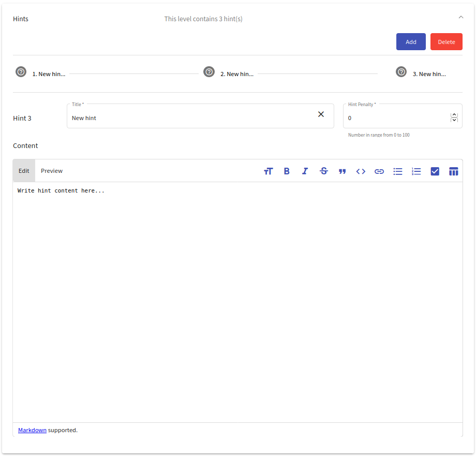476x457 pixels.
Task: Click the "Hint 3" label
Action: click(x=22, y=119)
